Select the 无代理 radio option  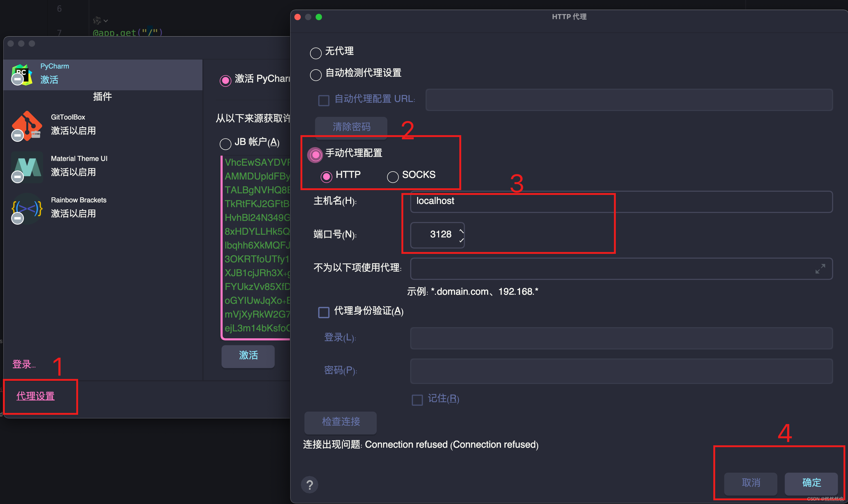coord(316,53)
